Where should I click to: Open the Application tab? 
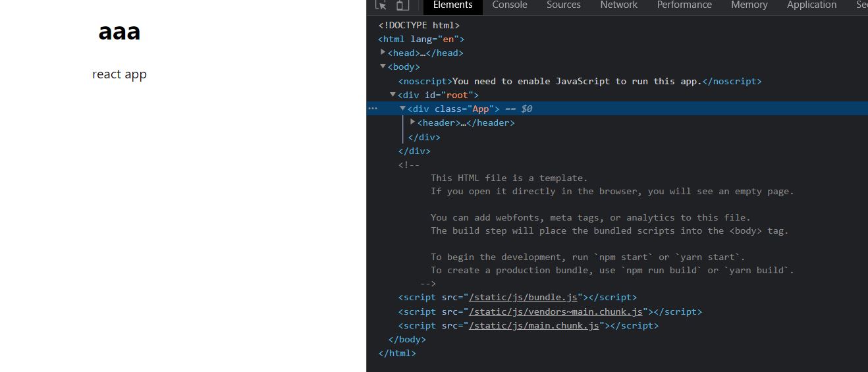[811, 5]
